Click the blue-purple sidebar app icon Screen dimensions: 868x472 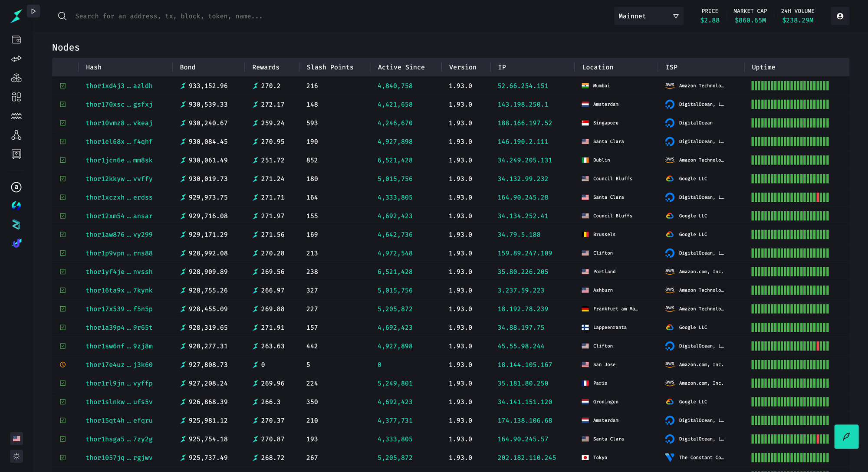[16, 243]
